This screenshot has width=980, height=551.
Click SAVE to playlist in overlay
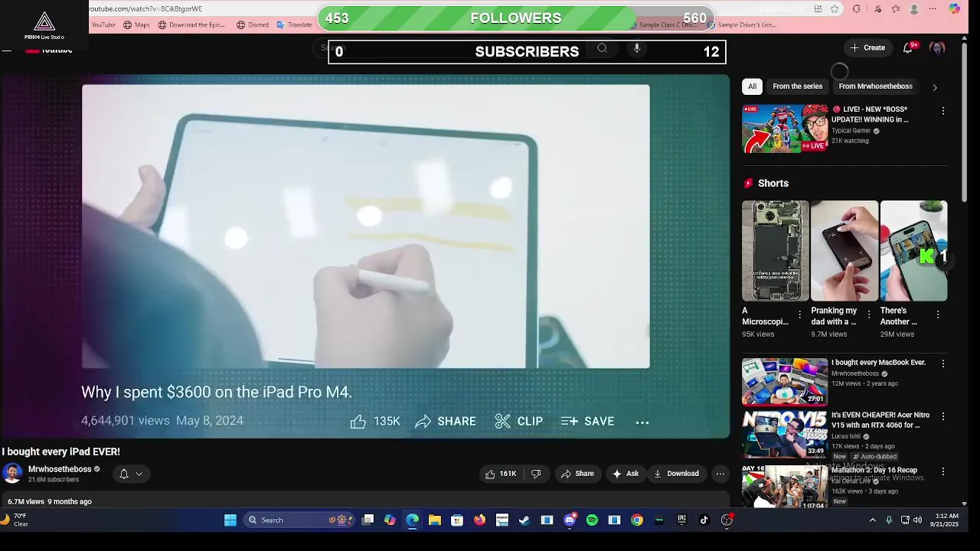(x=587, y=421)
